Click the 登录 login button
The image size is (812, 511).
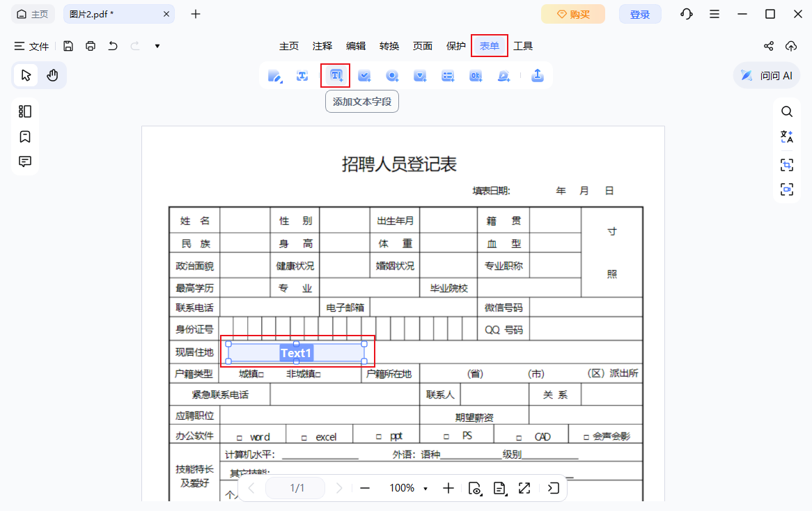coord(640,14)
